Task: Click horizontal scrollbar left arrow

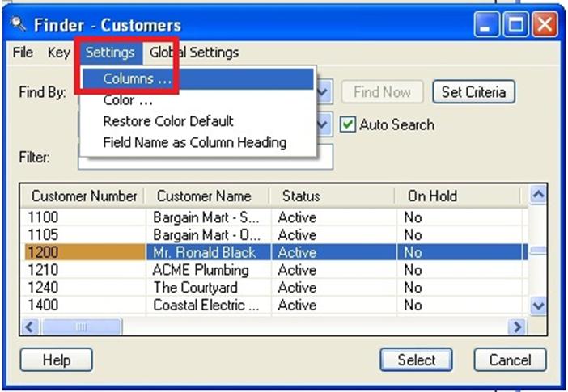Action: tap(30, 327)
